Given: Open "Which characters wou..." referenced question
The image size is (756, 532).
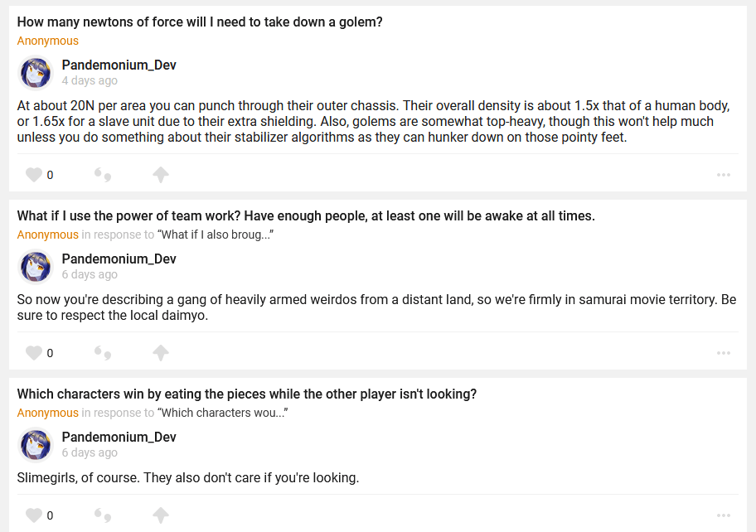Looking at the screenshot, I should pyautogui.click(x=222, y=413).
